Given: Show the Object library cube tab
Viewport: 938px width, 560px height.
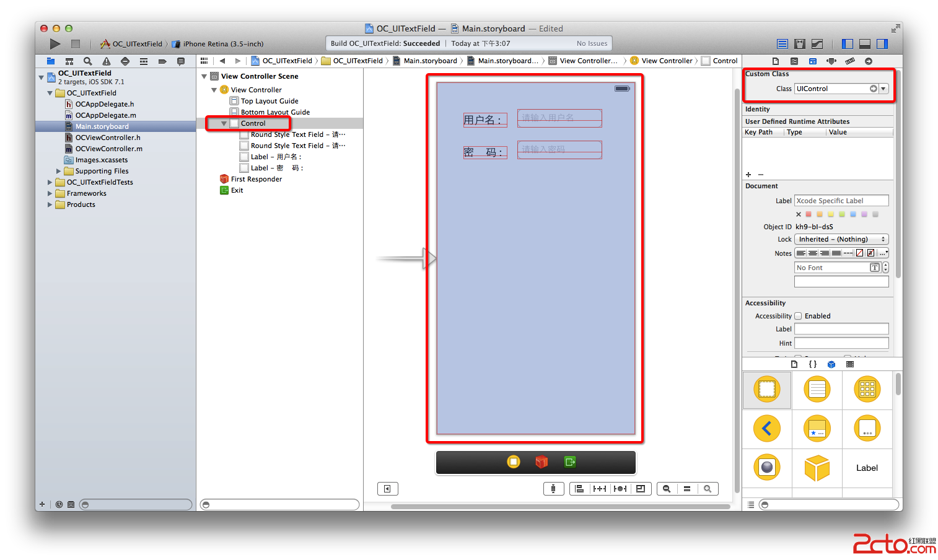Looking at the screenshot, I should (831, 364).
